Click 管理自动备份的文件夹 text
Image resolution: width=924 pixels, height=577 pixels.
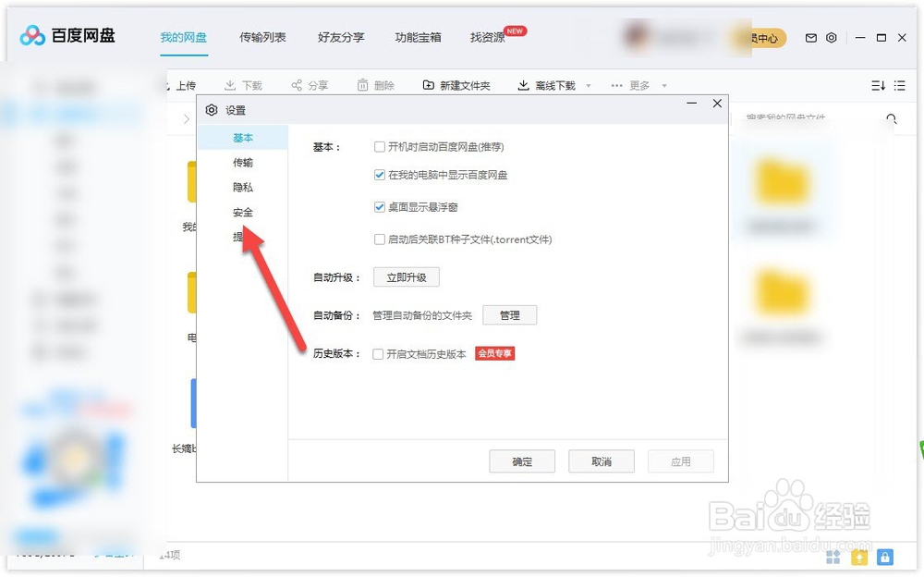tap(422, 315)
